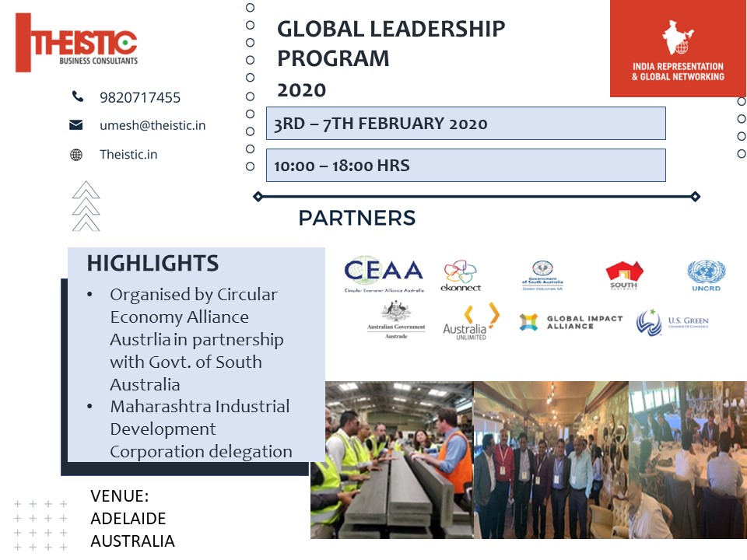
Task: Click the Australian Government Austrade crest
Action: point(396,317)
